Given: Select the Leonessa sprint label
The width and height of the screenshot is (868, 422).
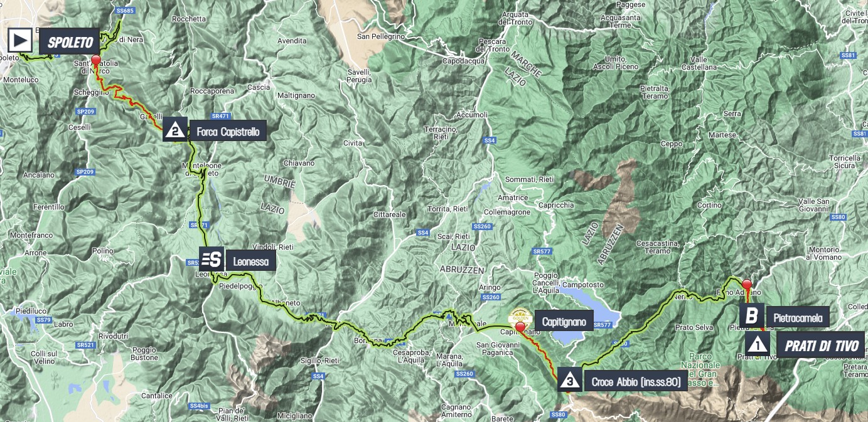Looking at the screenshot, I should click(250, 259).
